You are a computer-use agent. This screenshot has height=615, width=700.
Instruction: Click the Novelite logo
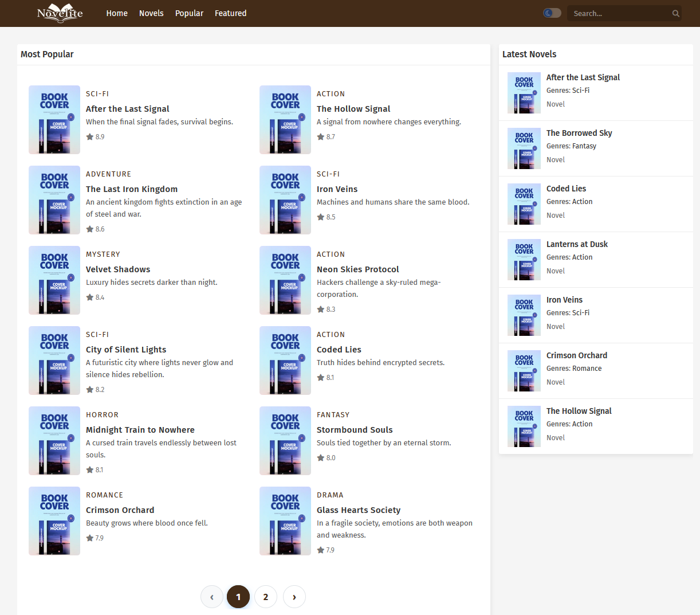point(60,13)
